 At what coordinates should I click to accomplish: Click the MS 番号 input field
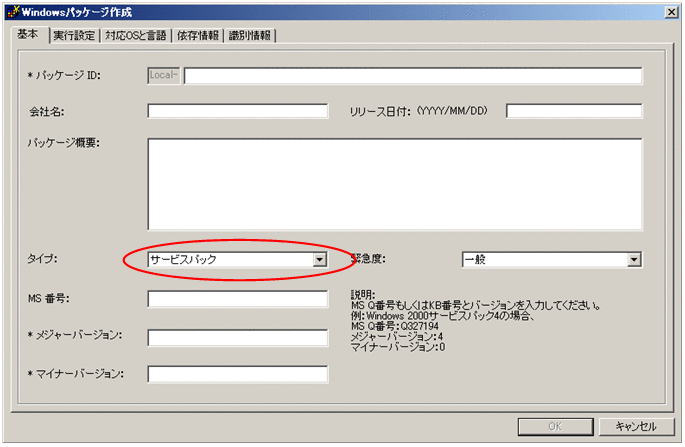(x=238, y=299)
